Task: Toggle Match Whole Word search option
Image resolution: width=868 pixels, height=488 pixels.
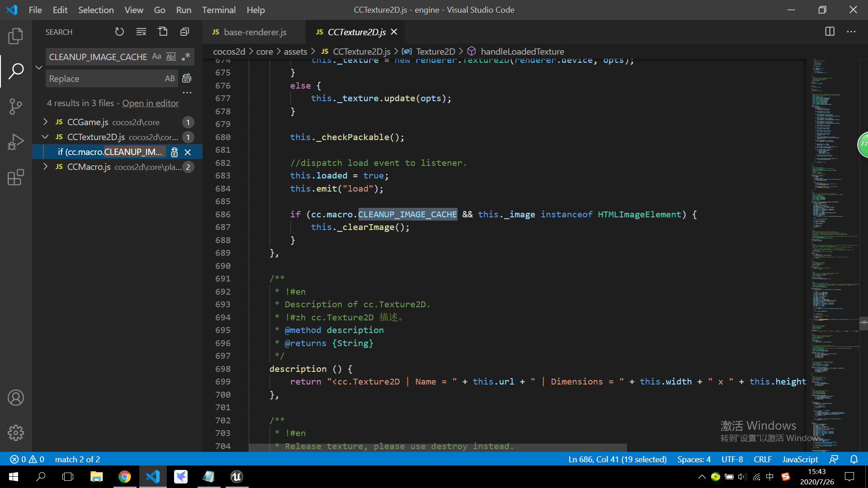Action: pos(171,56)
